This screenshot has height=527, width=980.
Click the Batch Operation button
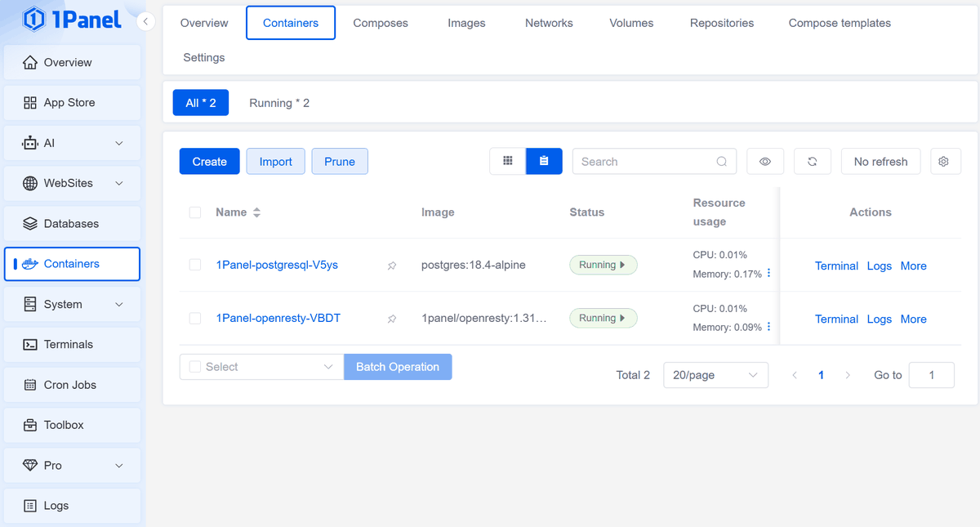[398, 367]
